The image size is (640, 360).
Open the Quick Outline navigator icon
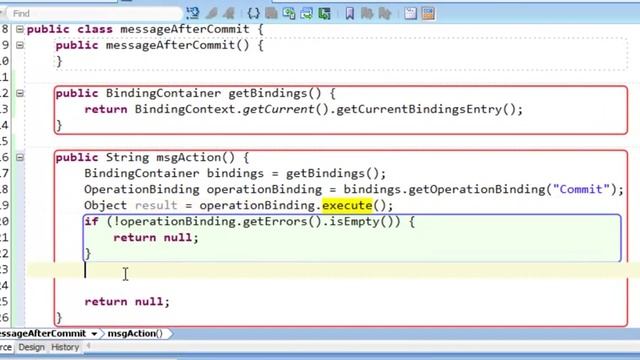193,13
